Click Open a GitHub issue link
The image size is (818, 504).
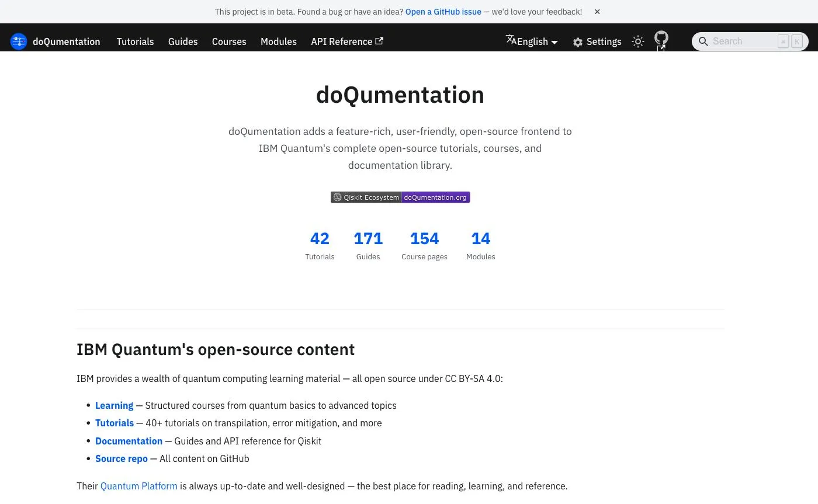tap(443, 12)
